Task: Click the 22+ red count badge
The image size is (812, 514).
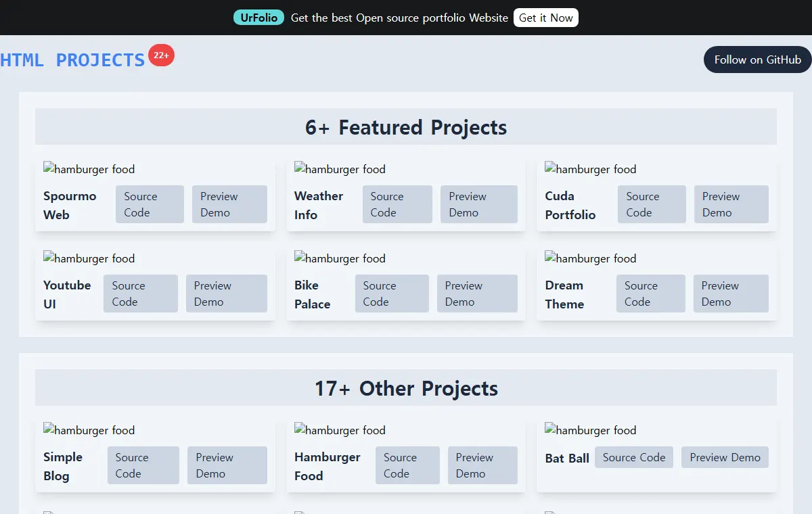Action: click(161, 55)
